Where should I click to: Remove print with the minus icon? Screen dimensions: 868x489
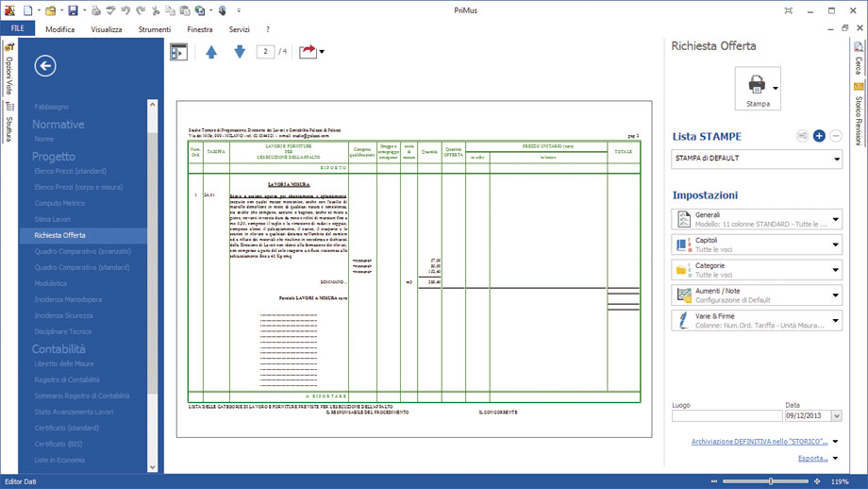click(836, 136)
